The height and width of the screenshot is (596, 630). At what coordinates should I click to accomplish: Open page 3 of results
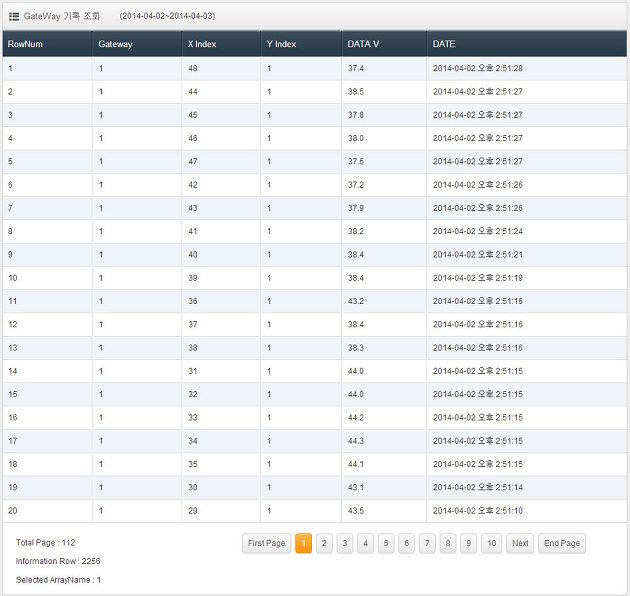345,543
